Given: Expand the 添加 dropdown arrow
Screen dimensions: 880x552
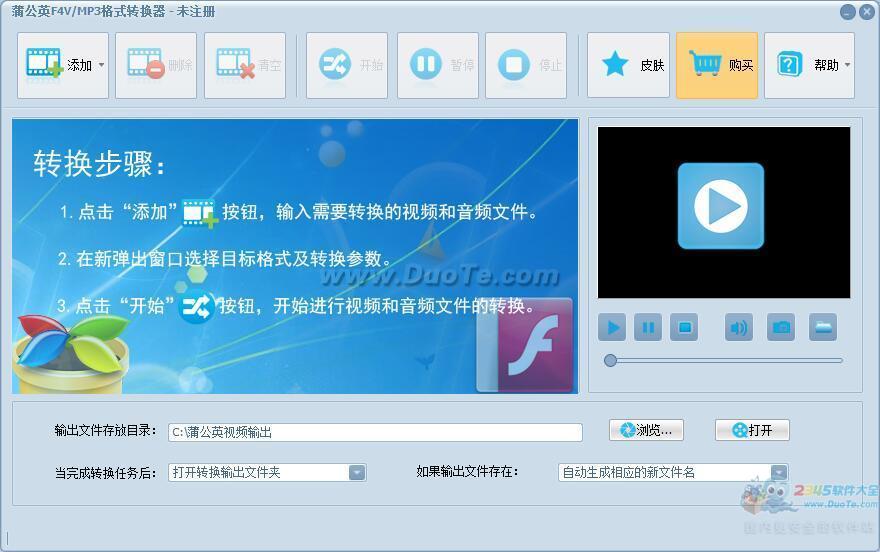Looking at the screenshot, I should [x=102, y=65].
